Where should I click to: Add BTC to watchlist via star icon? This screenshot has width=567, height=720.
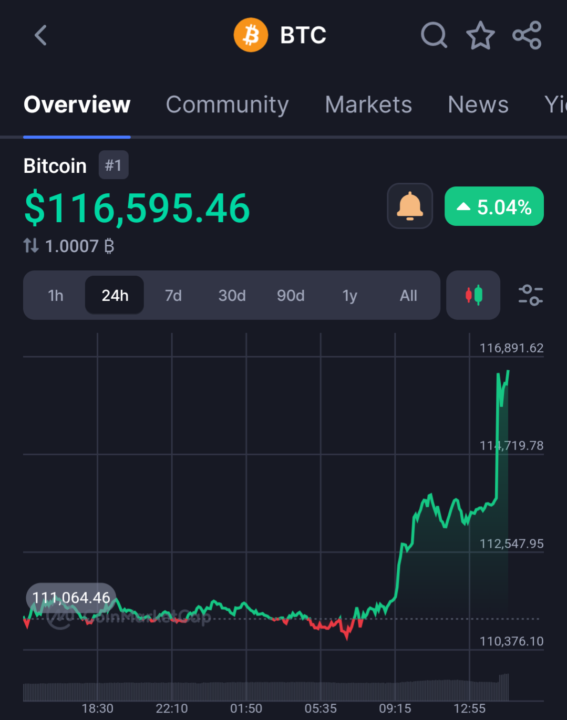[480, 35]
